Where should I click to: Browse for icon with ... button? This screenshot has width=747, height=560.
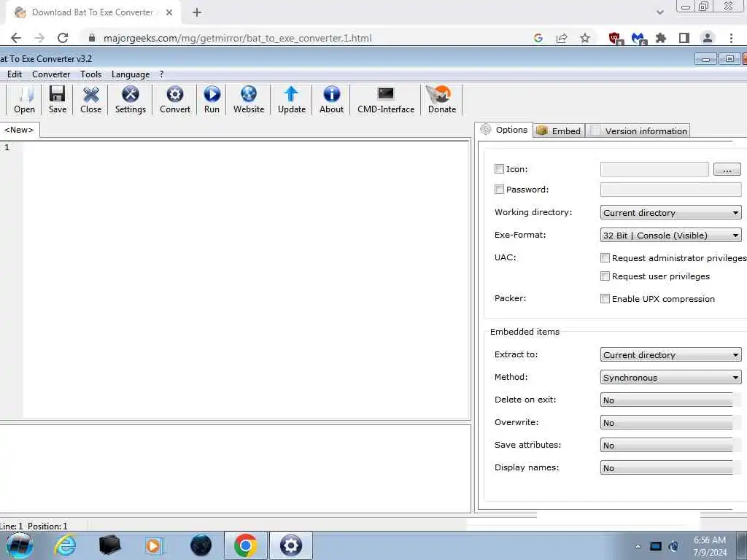(x=727, y=169)
